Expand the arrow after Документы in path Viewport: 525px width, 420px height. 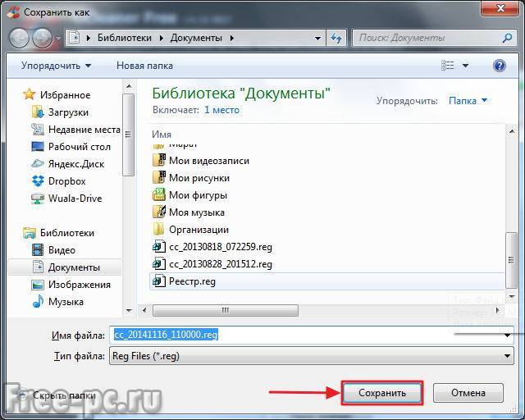click(231, 39)
